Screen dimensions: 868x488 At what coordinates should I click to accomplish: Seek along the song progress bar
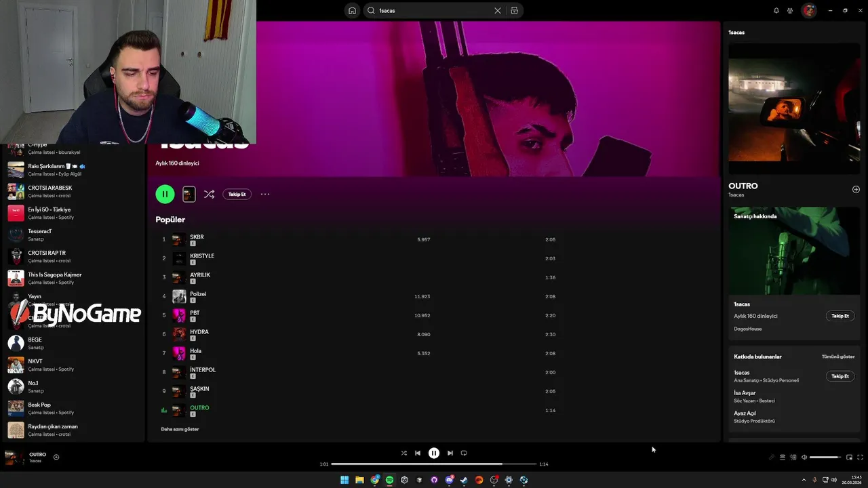coord(434,464)
